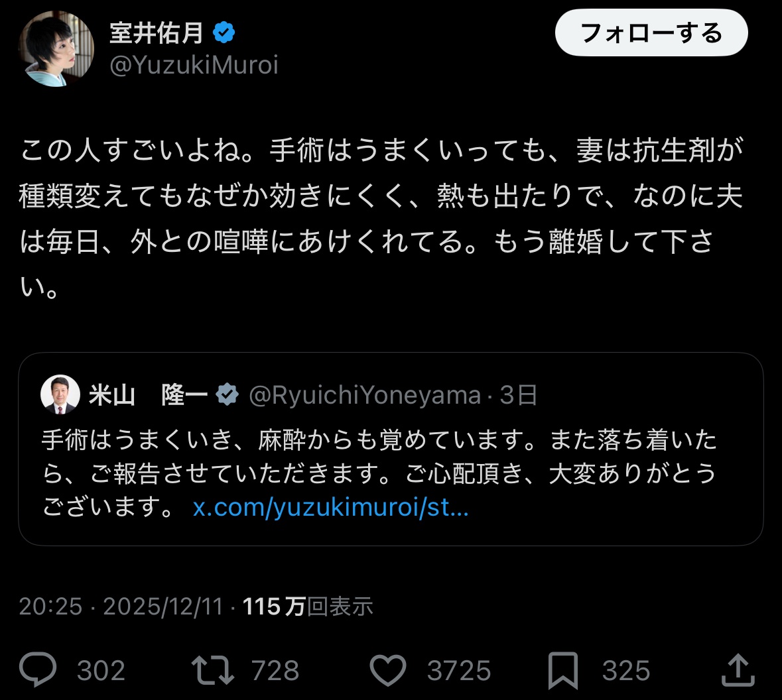Click the repost arrows icon

[212, 670]
